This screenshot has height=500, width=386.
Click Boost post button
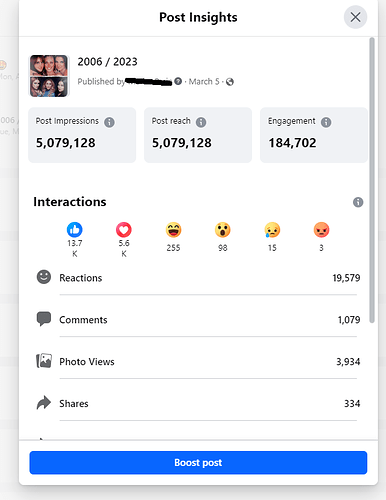tap(198, 463)
